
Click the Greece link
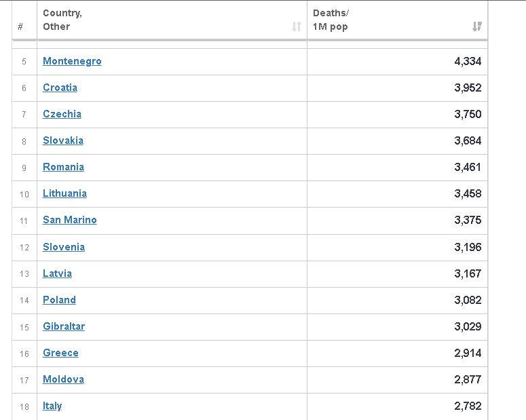point(60,353)
